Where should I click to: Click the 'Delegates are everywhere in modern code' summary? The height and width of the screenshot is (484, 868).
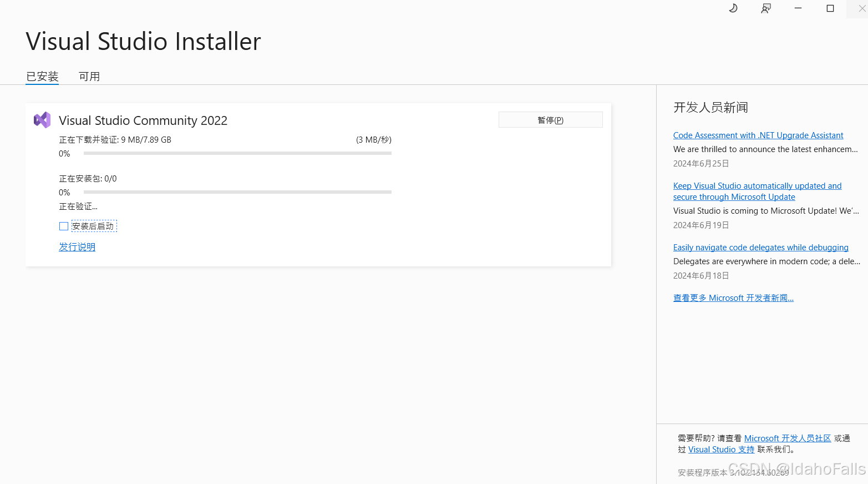[x=767, y=261]
